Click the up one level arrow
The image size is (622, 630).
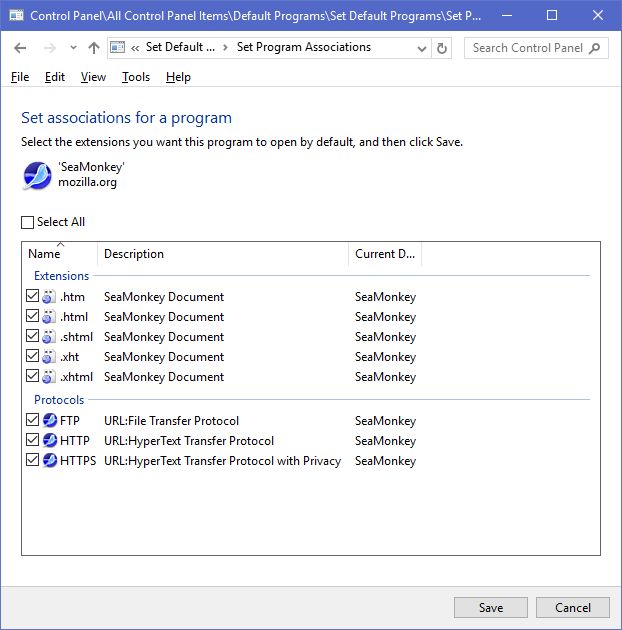(x=94, y=48)
